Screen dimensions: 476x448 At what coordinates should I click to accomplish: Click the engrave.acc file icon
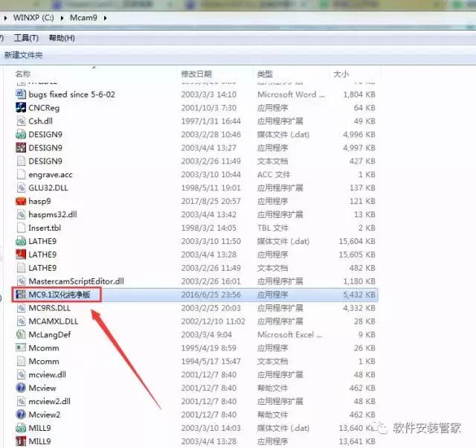point(21,174)
